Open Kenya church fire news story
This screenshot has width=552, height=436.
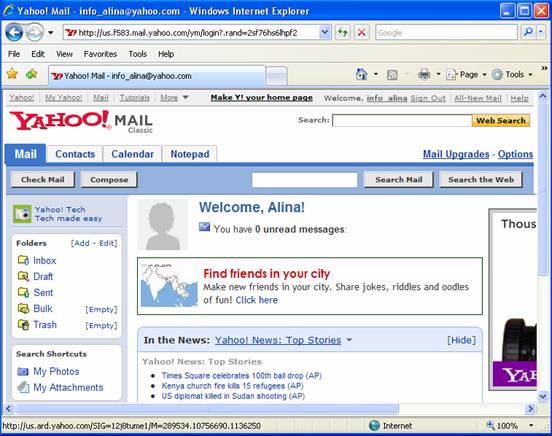(x=232, y=386)
